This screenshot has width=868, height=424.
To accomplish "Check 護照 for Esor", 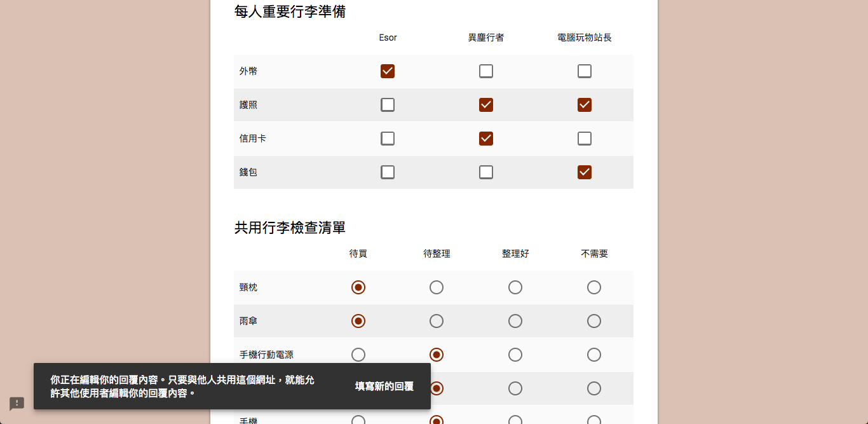I will pos(388,105).
